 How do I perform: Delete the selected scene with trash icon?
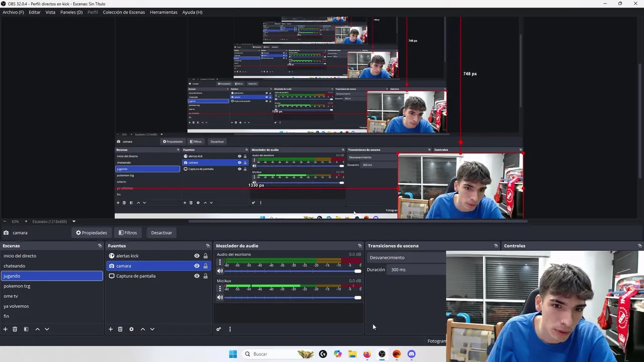(15, 329)
